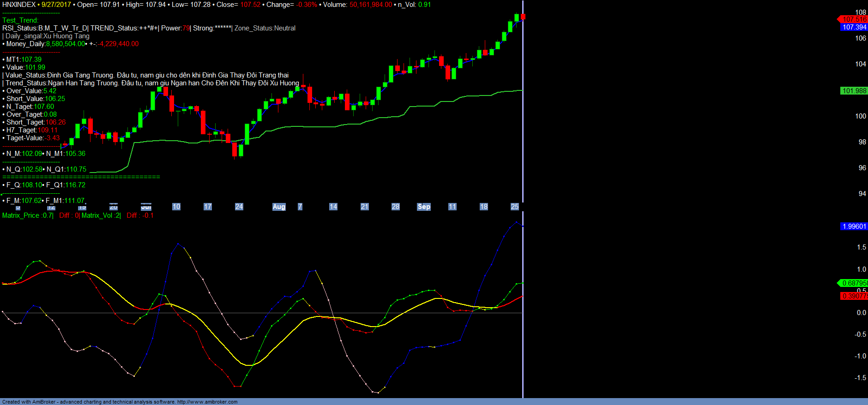The image size is (868, 405).
Task: Select the Aug label on date axis
Action: pos(279,207)
